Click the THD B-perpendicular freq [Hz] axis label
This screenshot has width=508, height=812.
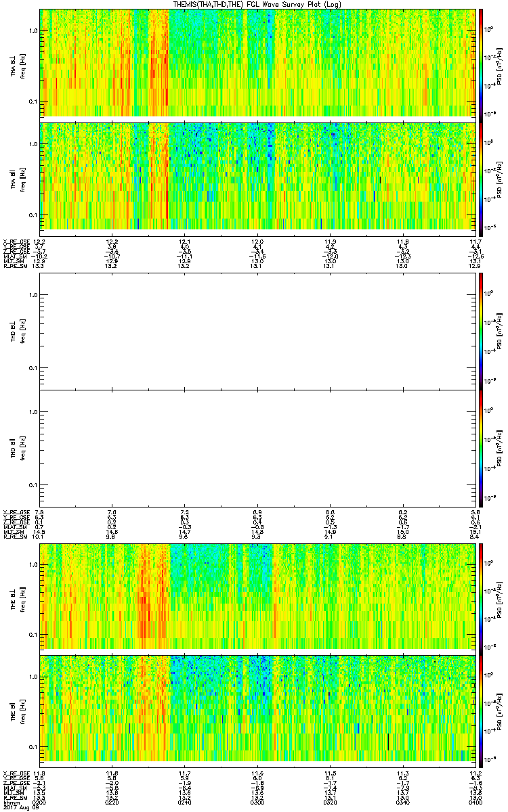click(x=22, y=331)
